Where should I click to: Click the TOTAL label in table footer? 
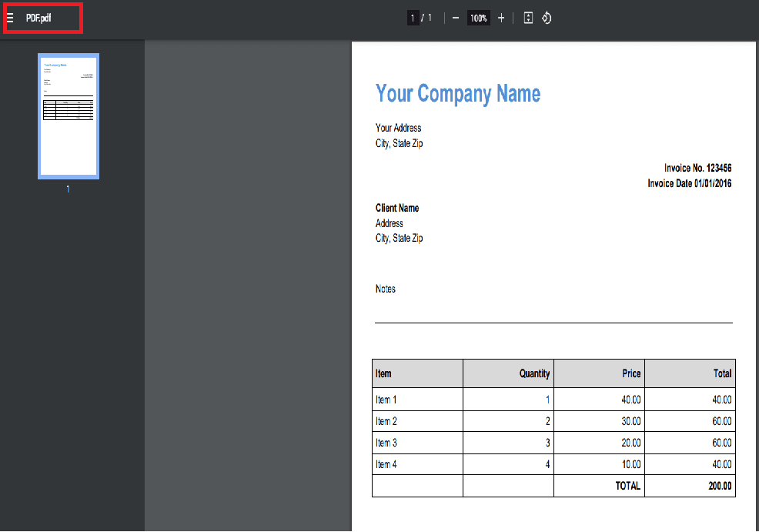627,486
